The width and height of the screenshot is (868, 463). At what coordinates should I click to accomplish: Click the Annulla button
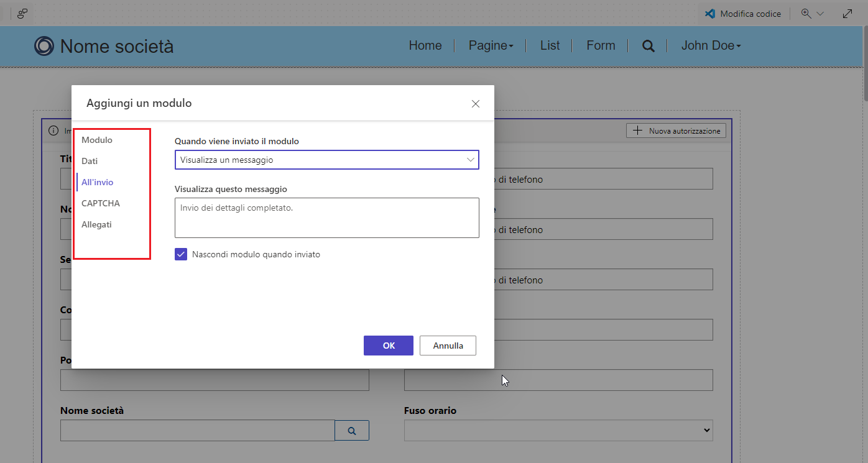448,346
